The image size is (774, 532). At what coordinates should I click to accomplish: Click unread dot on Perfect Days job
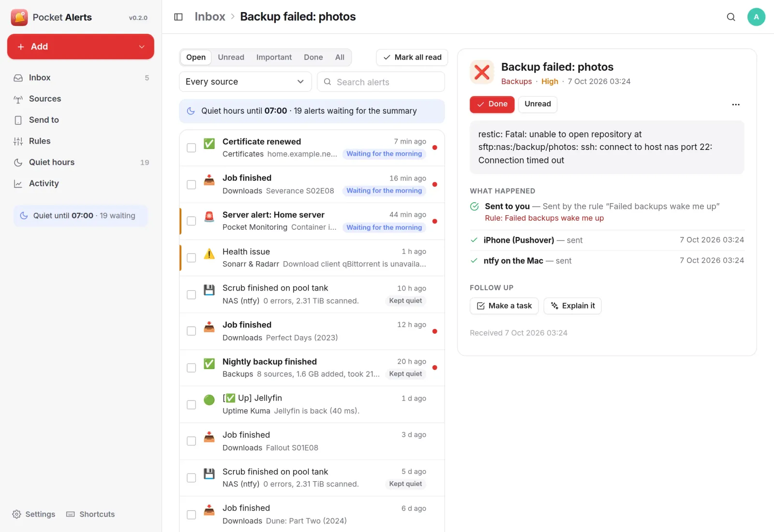435,331
